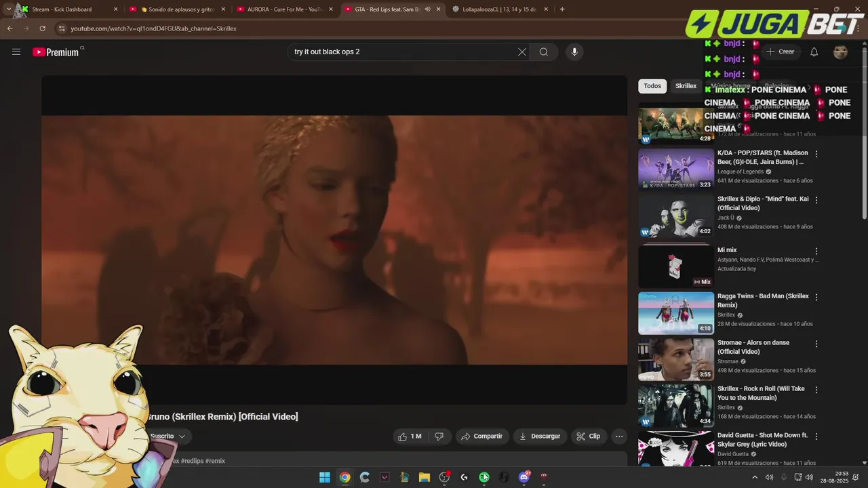868x488 pixels.
Task: Open options for Ragga Twins Bad Man
Action: coord(816,298)
